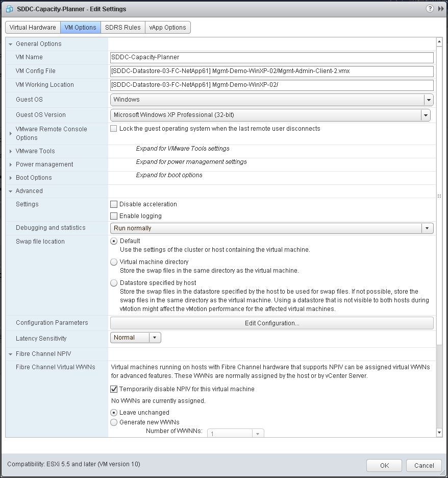Click the Edit Configuration button
448x478 pixels.
[271, 323]
